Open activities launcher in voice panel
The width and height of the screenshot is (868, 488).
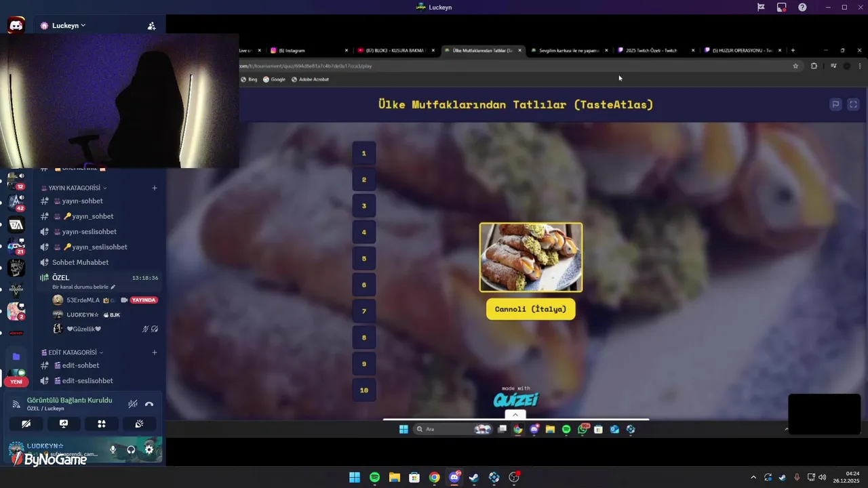click(102, 424)
